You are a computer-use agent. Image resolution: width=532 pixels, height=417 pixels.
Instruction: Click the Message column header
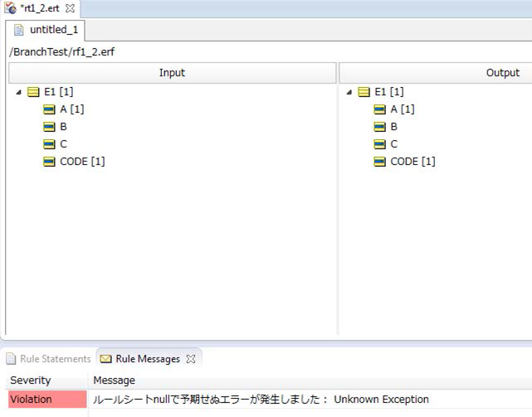point(310,381)
